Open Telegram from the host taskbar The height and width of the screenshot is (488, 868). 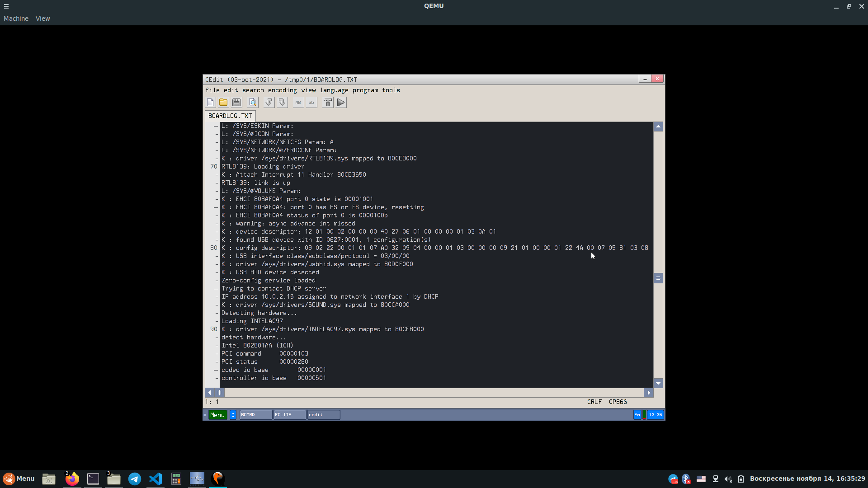click(134, 479)
